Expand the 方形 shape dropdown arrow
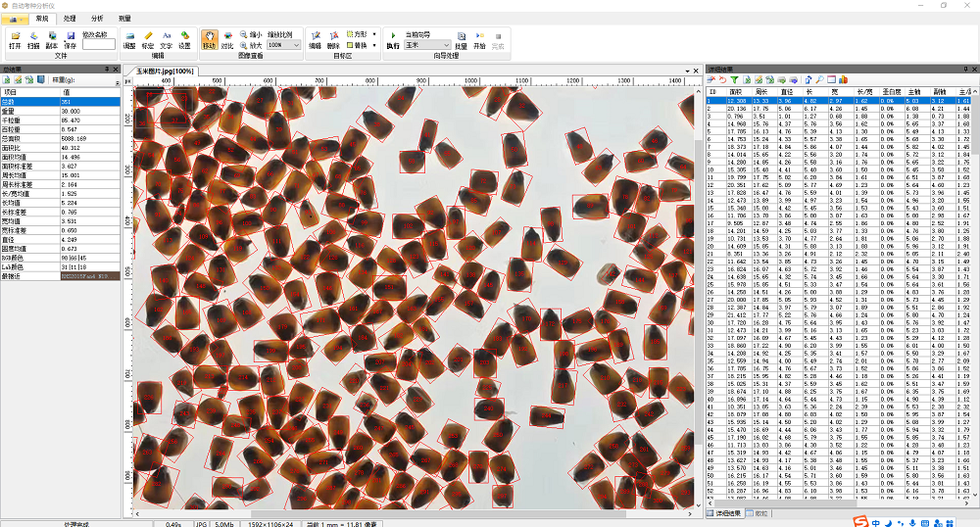 pyautogui.click(x=373, y=34)
